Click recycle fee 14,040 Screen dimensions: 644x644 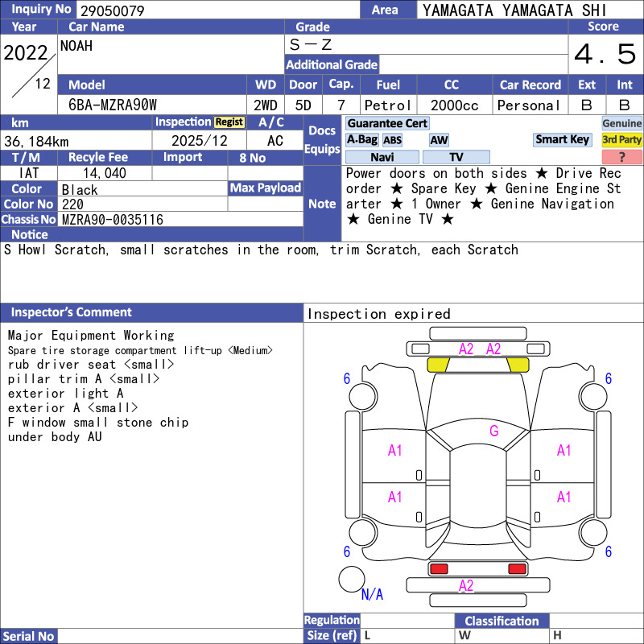click(x=105, y=173)
